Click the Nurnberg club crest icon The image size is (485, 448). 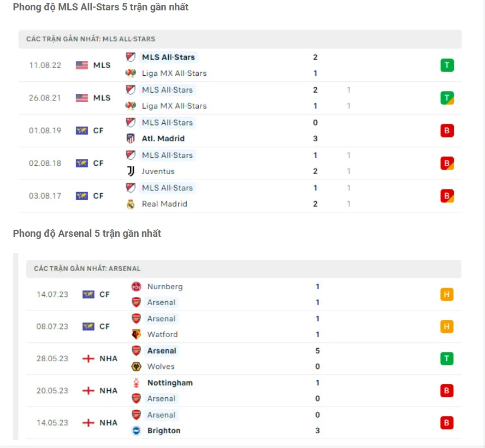(136, 286)
